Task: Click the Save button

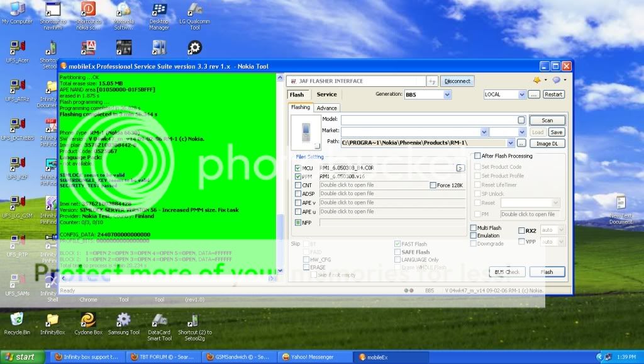Action: coord(556,132)
